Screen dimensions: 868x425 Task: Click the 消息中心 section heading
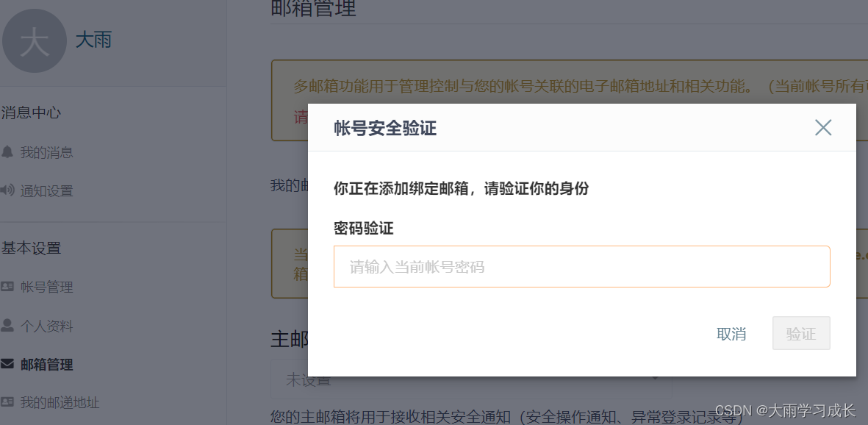pos(31,113)
